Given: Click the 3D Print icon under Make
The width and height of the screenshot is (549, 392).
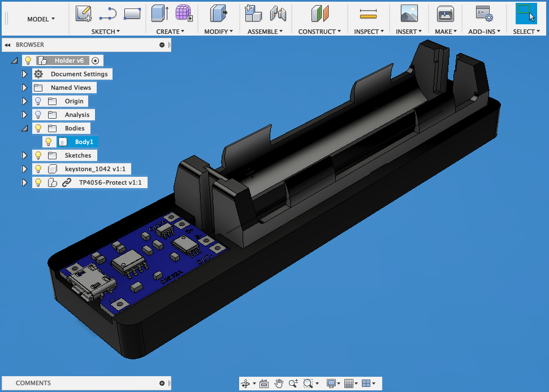Looking at the screenshot, I should tap(446, 13).
